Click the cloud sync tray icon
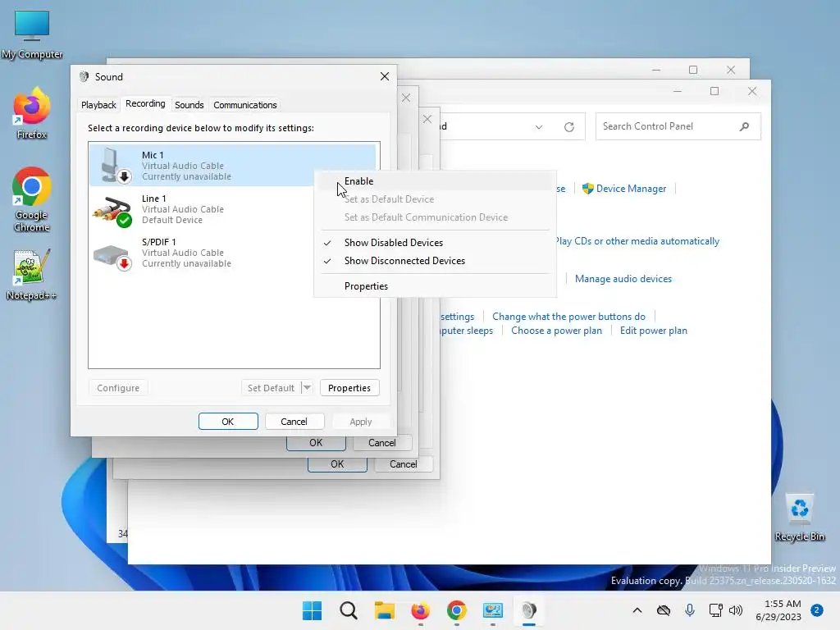 tap(664, 610)
